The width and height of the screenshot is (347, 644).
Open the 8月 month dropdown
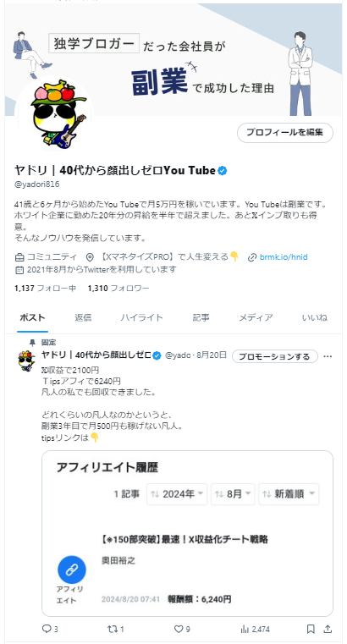click(x=233, y=494)
